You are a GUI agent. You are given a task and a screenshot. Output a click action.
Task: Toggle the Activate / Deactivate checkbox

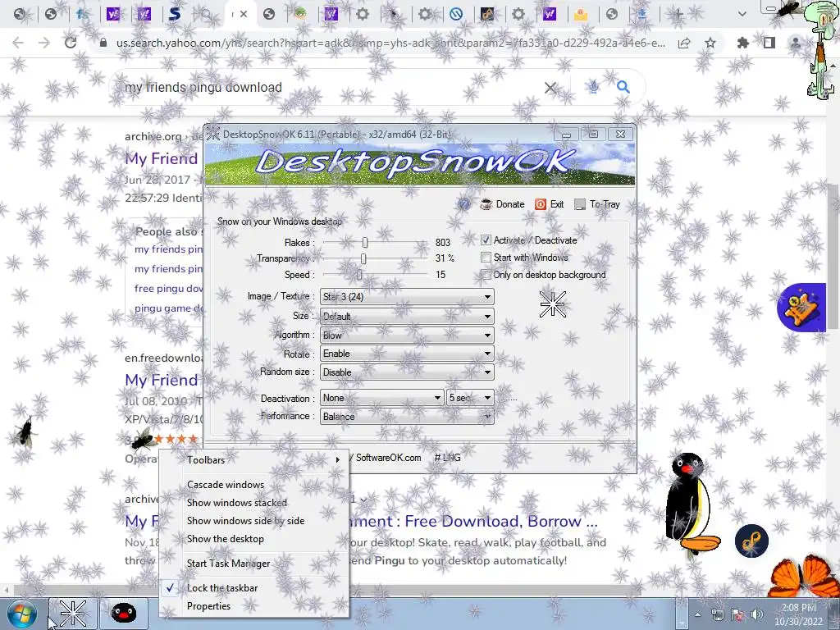[486, 240]
